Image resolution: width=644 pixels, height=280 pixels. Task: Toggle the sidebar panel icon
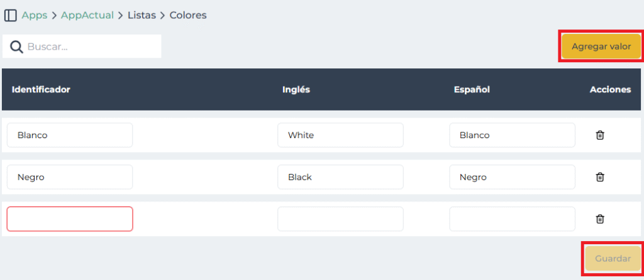click(x=10, y=15)
